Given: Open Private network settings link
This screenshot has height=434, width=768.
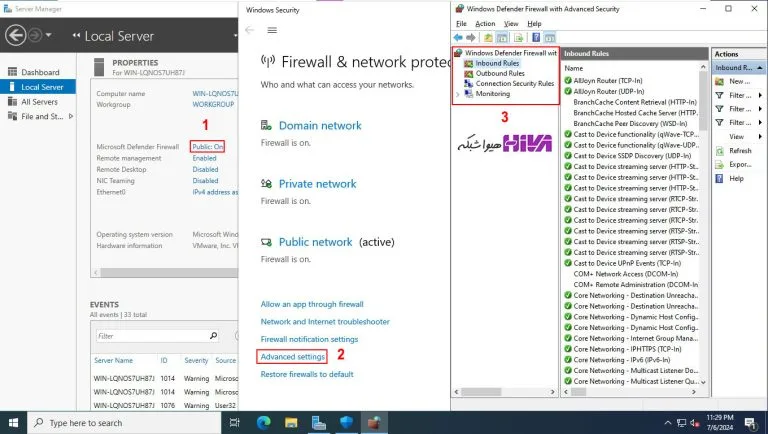Looking at the screenshot, I should click(317, 184).
